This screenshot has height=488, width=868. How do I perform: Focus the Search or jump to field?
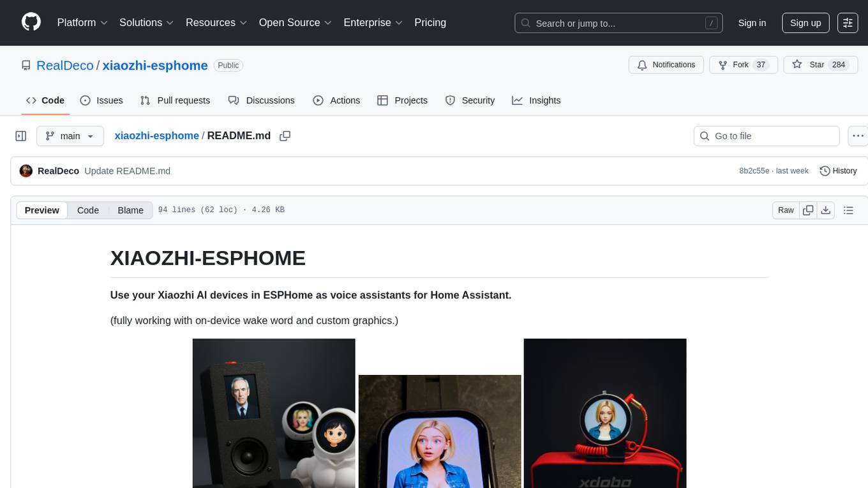pyautogui.click(x=619, y=23)
